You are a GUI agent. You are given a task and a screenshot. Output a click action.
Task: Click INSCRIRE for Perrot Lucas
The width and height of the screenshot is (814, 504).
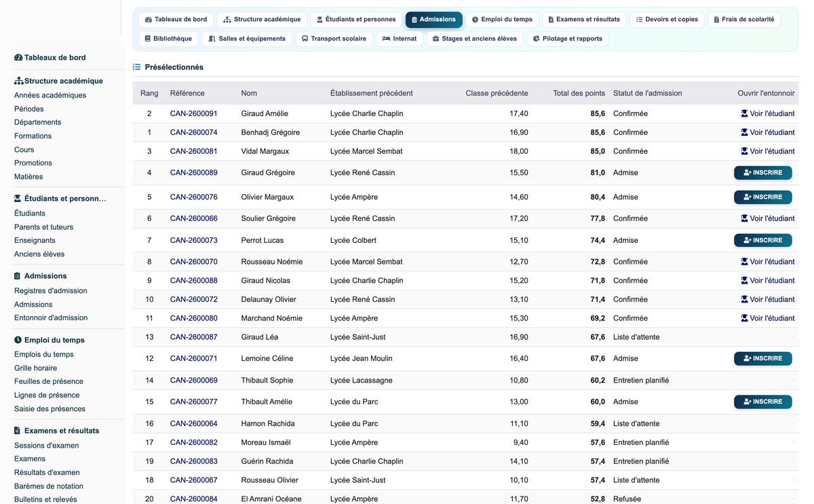click(x=762, y=240)
